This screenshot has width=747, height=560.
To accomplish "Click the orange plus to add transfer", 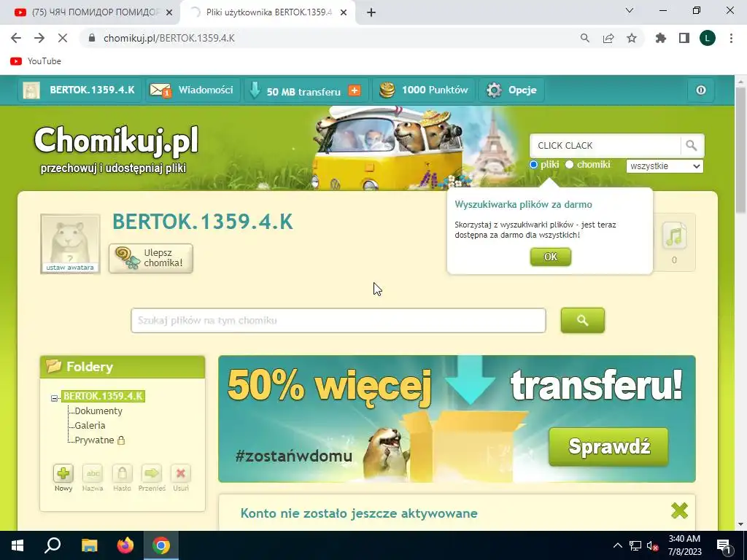I will click(x=355, y=90).
